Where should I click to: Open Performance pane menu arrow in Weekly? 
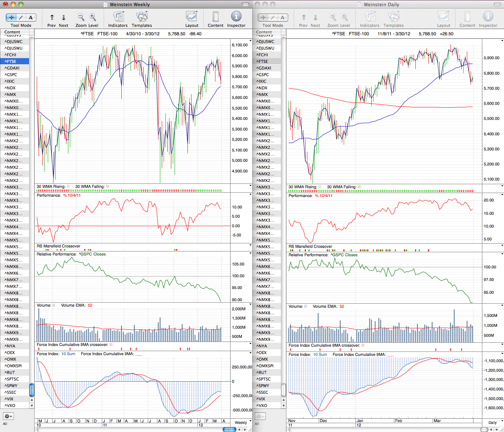[x=250, y=195]
